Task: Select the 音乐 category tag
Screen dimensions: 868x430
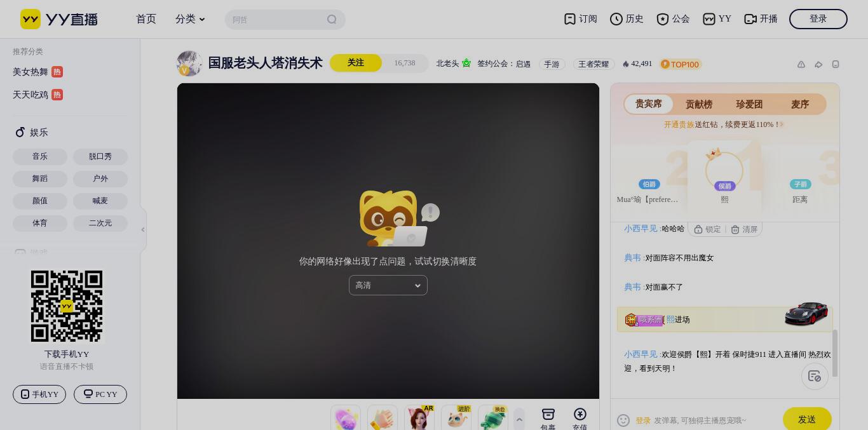Action: (40, 156)
